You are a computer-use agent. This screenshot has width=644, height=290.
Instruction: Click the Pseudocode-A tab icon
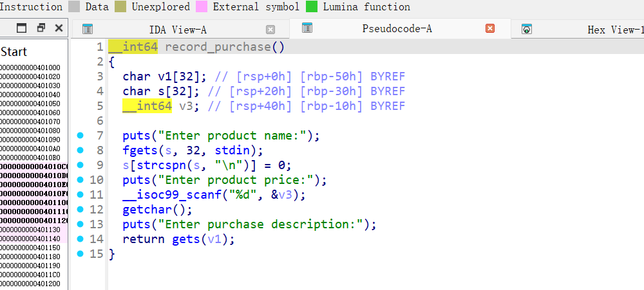[x=307, y=28]
